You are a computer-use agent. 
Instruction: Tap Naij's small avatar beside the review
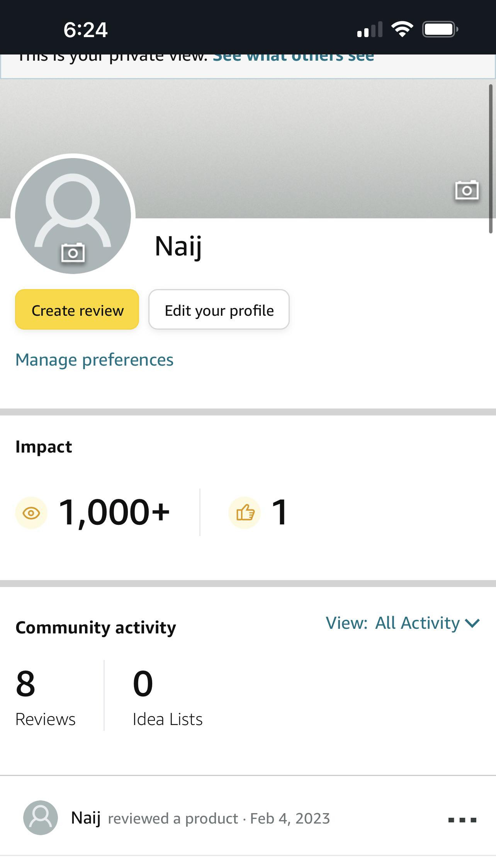41,818
